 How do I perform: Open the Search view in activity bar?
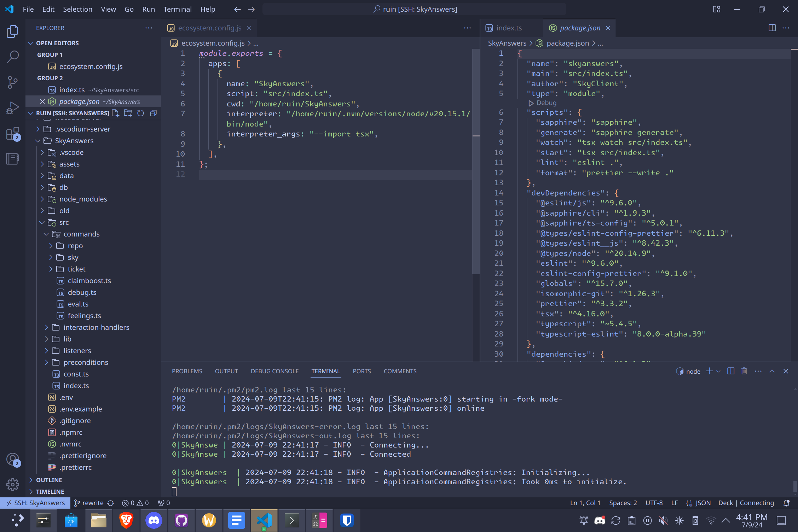[x=13, y=57]
